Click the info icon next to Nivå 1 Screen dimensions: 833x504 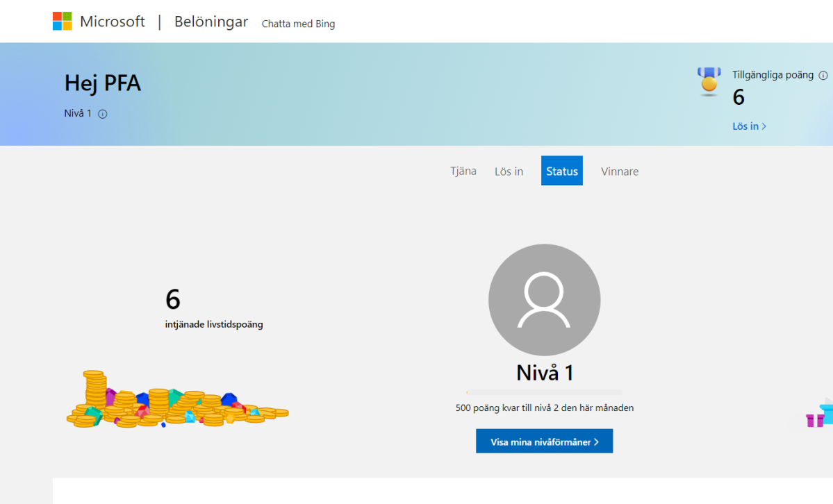[103, 114]
